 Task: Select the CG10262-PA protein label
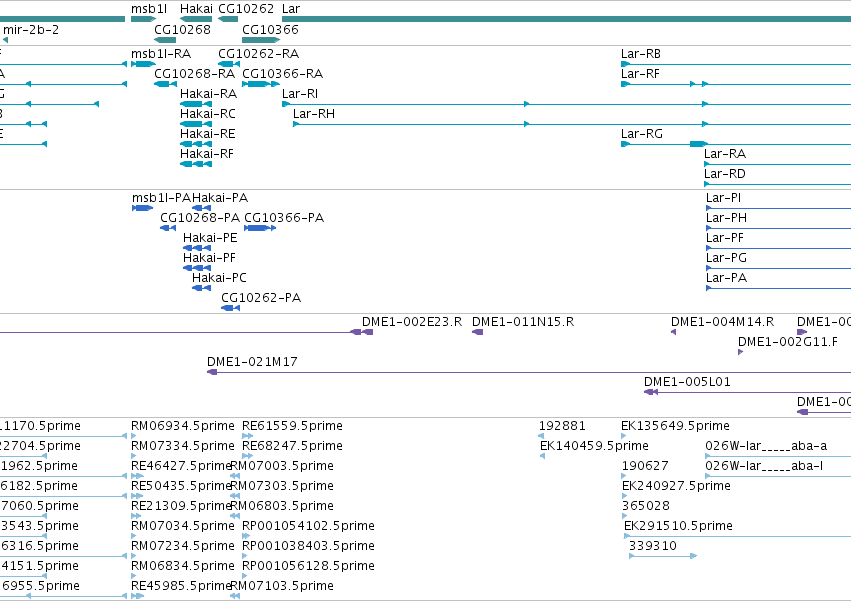pos(261,298)
